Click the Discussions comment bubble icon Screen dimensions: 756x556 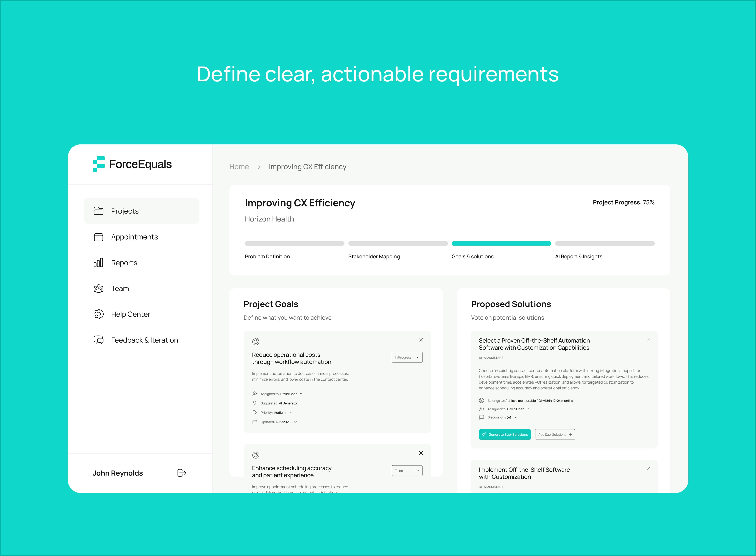coord(482,417)
